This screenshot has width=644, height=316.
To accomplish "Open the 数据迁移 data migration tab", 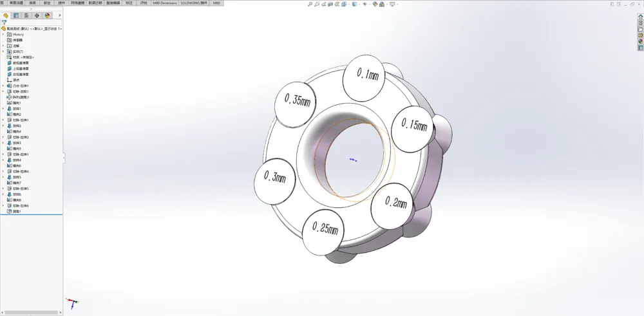I will pos(95,3).
